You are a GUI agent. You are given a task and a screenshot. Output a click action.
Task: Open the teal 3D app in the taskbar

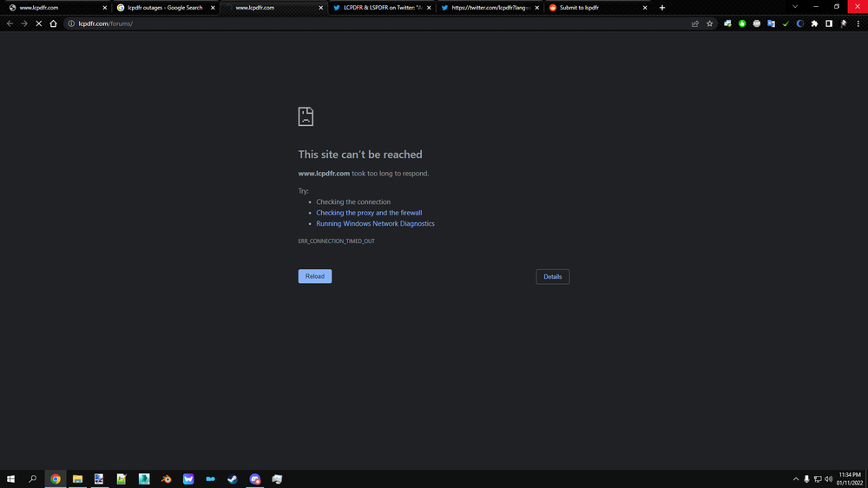pyautogui.click(x=144, y=479)
